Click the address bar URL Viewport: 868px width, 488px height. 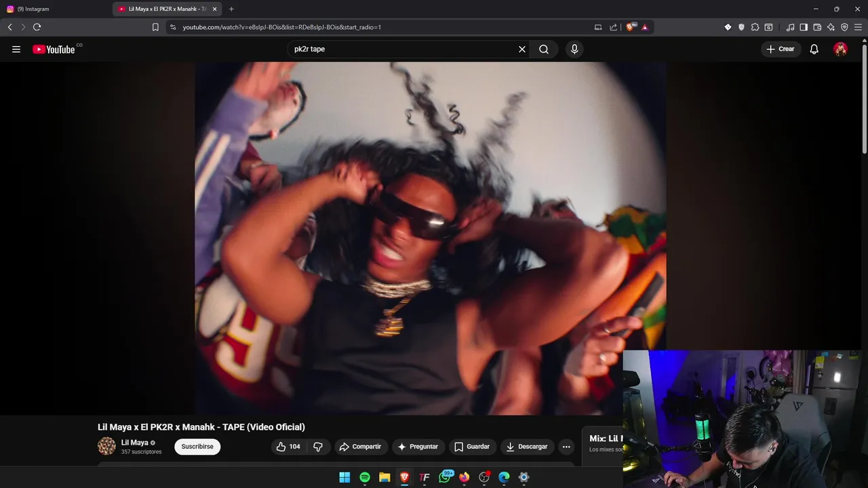pyautogui.click(x=282, y=27)
